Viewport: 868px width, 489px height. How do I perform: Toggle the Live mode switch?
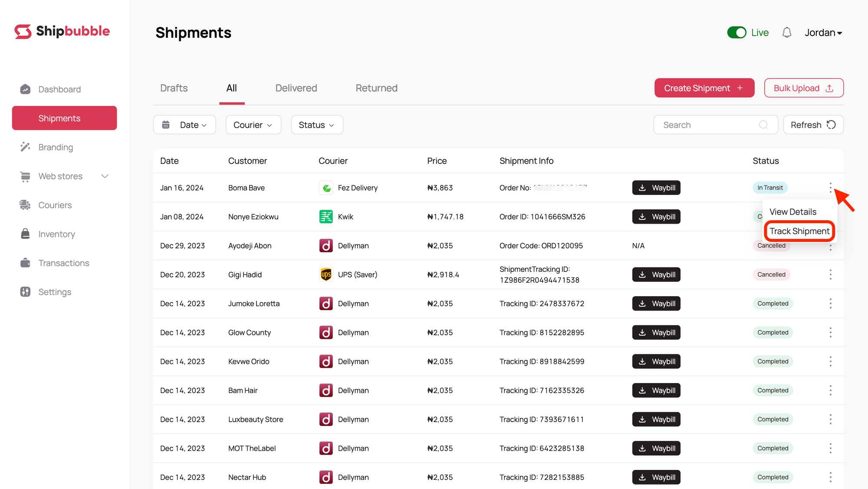736,33
